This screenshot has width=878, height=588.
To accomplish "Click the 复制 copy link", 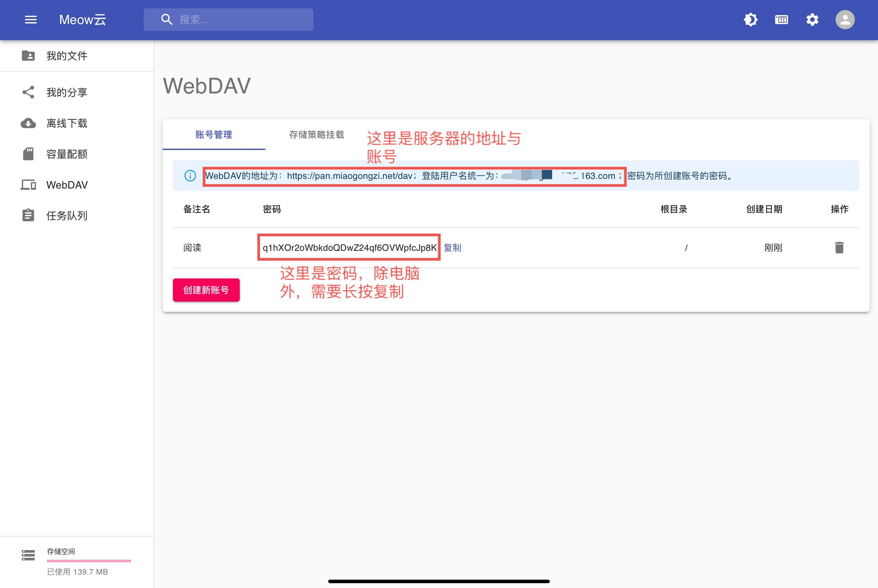I will click(452, 248).
